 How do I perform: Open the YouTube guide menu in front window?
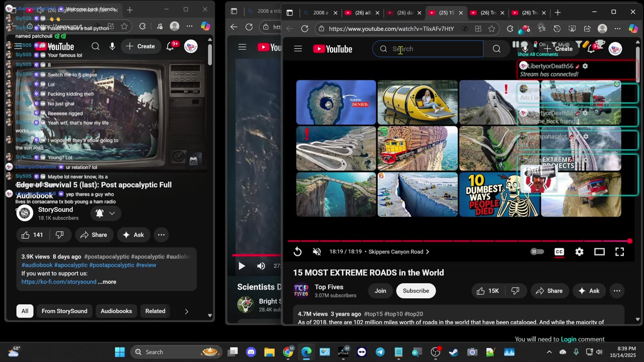(x=298, y=49)
